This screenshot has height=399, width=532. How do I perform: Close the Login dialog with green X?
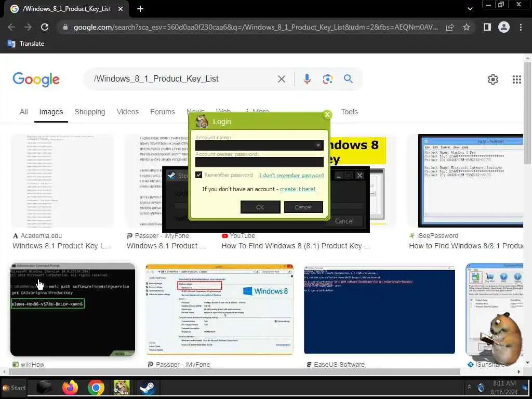(x=327, y=115)
